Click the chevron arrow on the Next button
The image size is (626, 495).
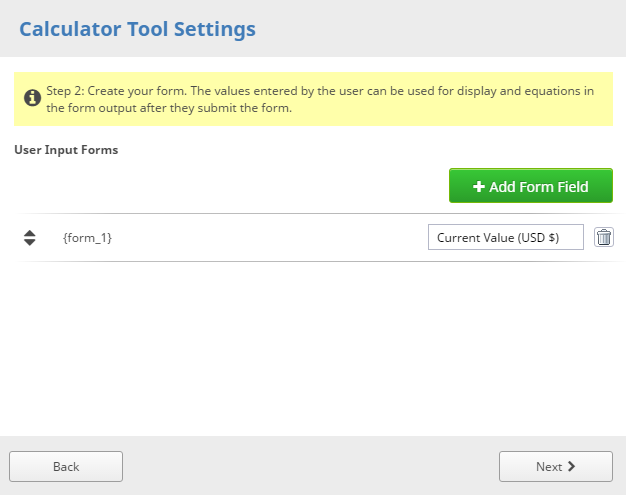click(x=571, y=466)
